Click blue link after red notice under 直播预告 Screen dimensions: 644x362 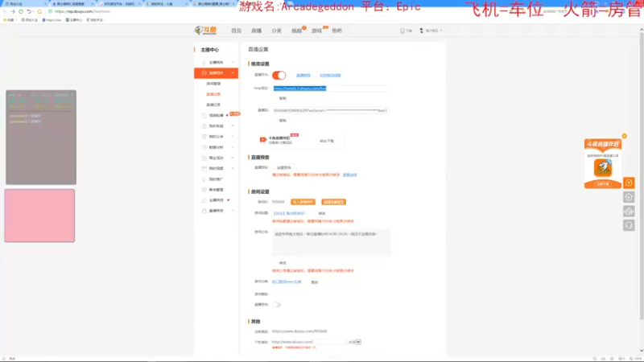pyautogui.click(x=349, y=175)
